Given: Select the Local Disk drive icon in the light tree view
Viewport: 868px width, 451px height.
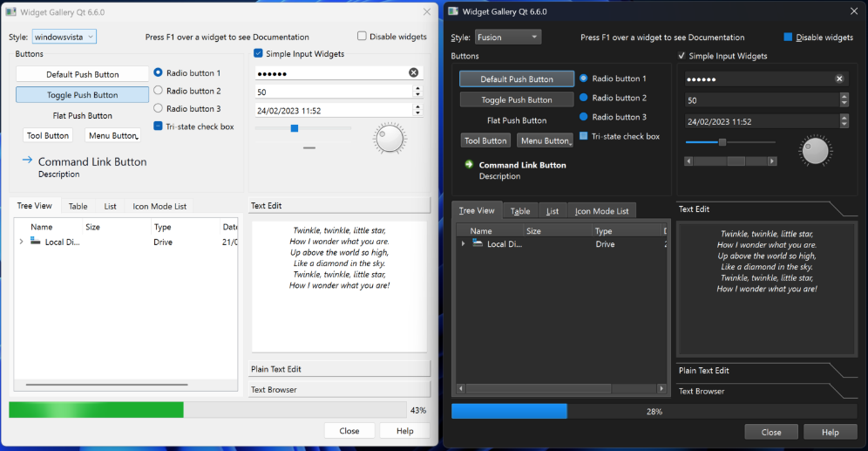Looking at the screenshot, I should [36, 242].
